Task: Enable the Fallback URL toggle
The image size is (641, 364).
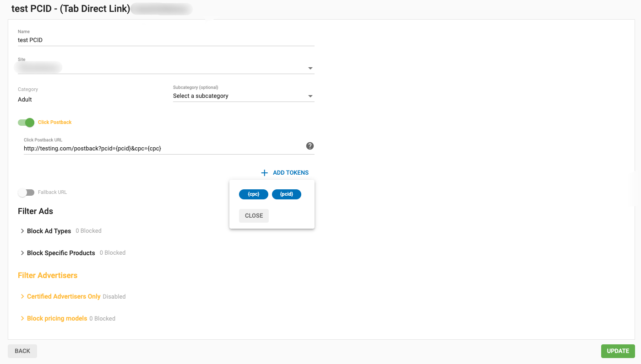Action: [26, 193]
